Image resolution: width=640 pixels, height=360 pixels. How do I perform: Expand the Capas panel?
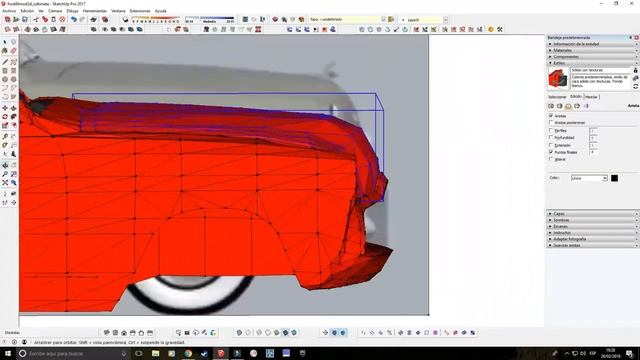click(592, 213)
